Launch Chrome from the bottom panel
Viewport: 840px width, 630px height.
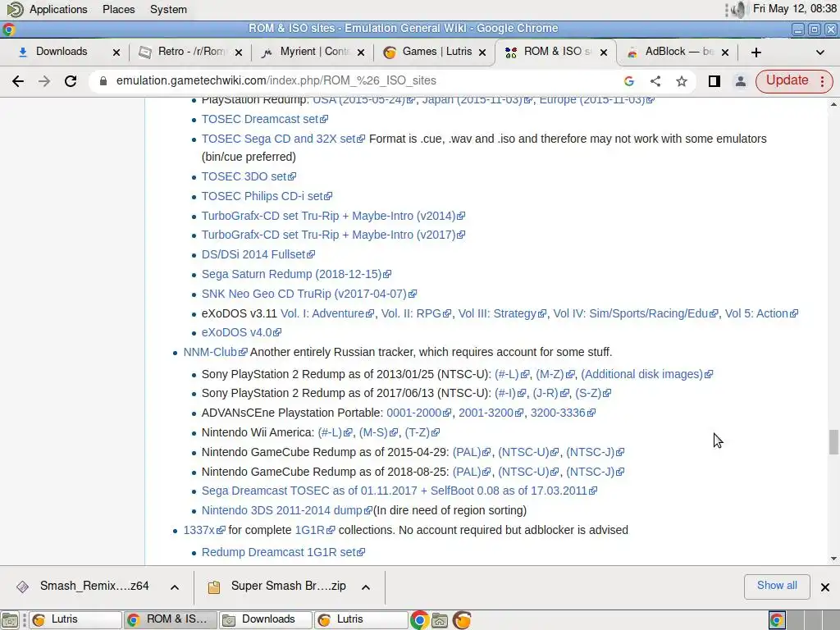[419, 620]
